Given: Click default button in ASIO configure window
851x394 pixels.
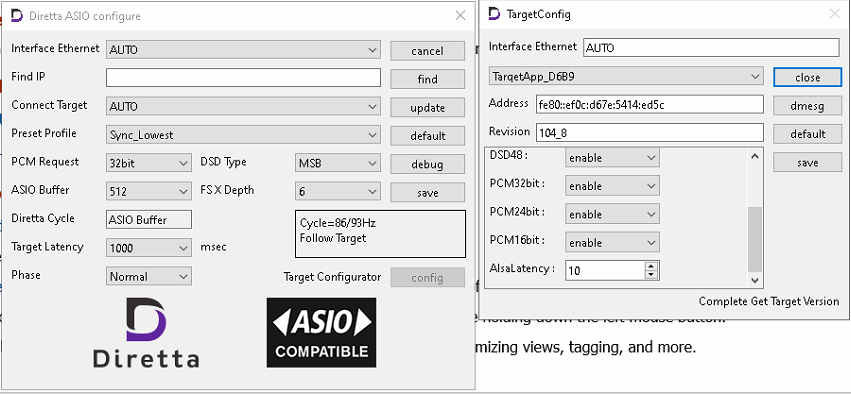Looking at the screenshot, I should pyautogui.click(x=428, y=136).
